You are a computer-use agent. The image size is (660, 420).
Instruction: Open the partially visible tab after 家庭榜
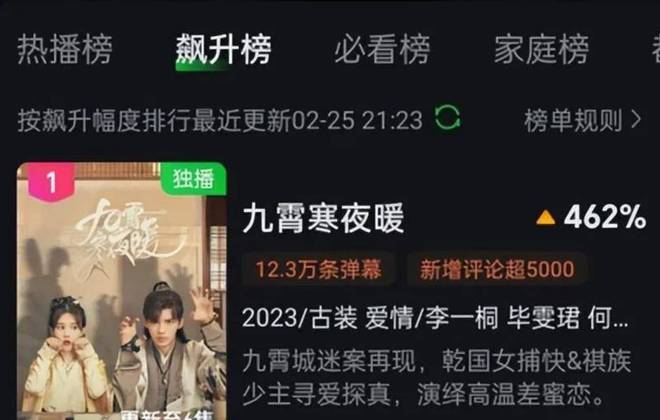click(x=656, y=50)
